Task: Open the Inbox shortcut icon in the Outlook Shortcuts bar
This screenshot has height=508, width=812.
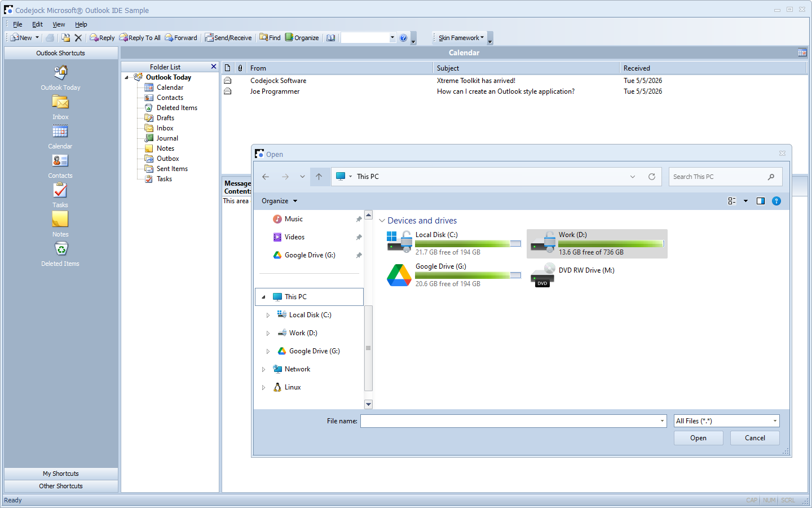Action: coord(60,102)
